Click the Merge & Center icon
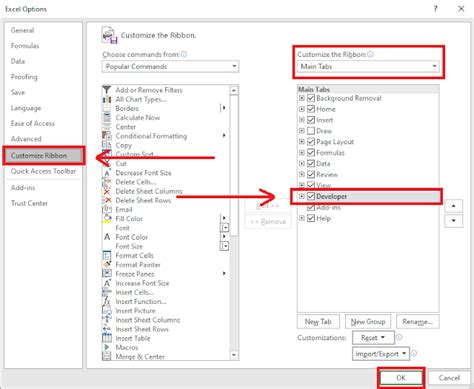474x389 pixels. (106, 356)
